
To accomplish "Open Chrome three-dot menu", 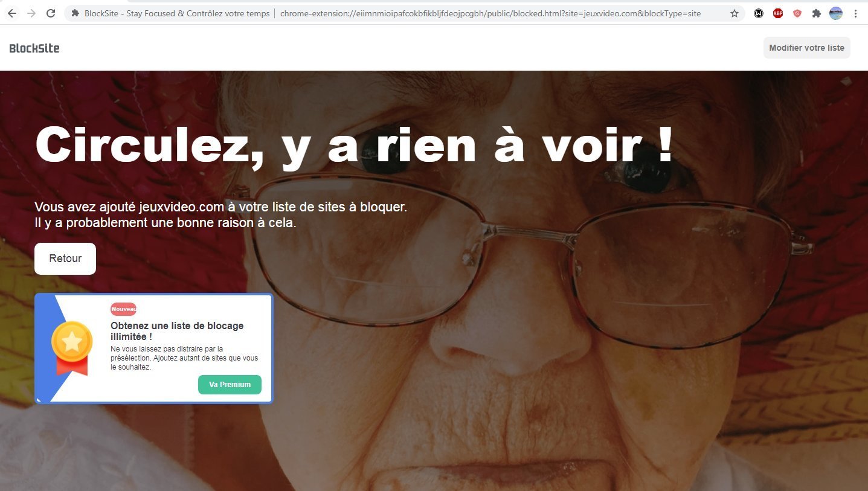I will coord(855,13).
